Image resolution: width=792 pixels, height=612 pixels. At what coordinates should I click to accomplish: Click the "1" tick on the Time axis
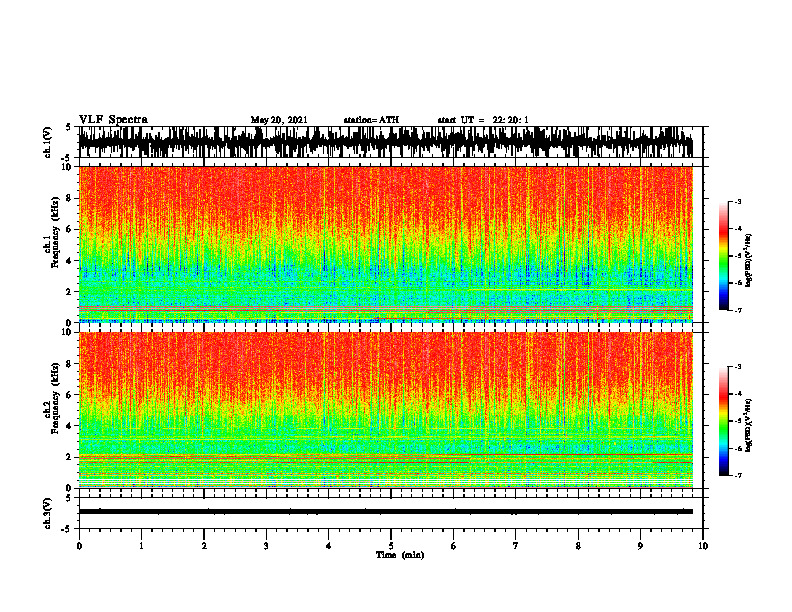[x=141, y=546]
